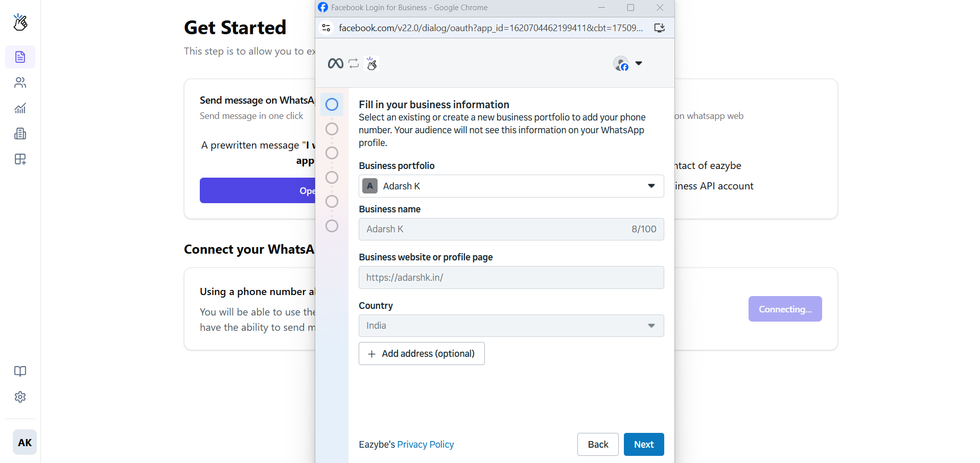Click the Business website or profile page field

point(511,277)
